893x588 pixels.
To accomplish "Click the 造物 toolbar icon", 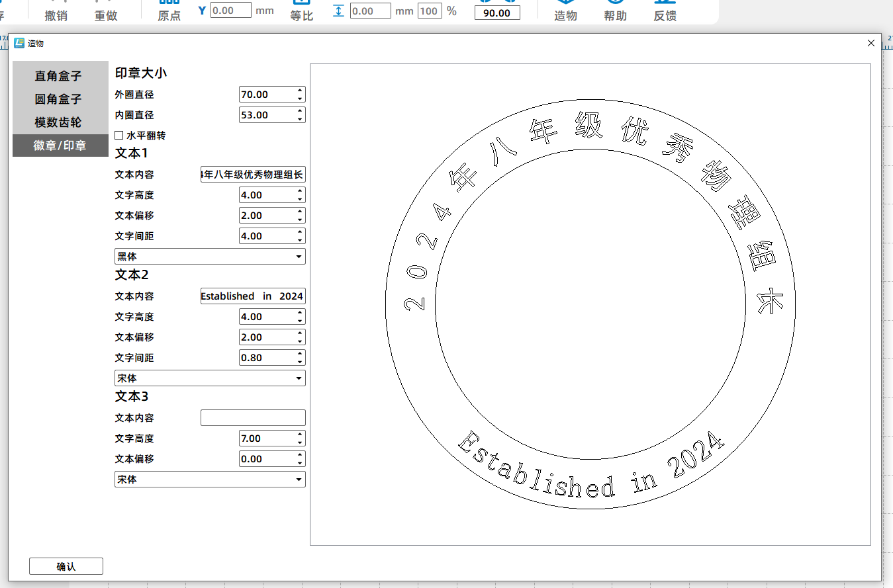I will point(565,11).
